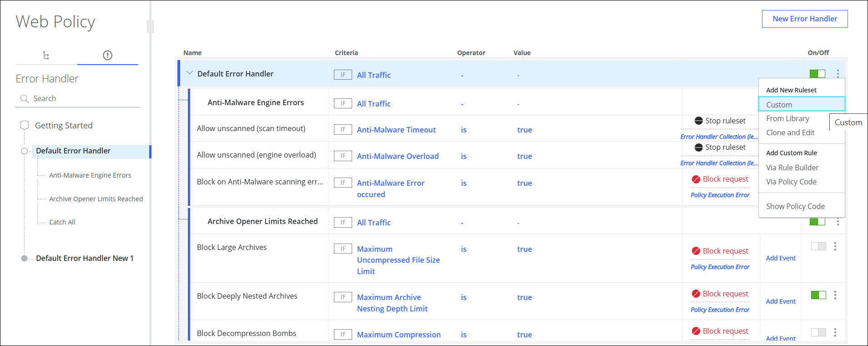The image size is (868, 346).
Task: Open the Default Error Handler three-dot menu
Action: coord(838,74)
